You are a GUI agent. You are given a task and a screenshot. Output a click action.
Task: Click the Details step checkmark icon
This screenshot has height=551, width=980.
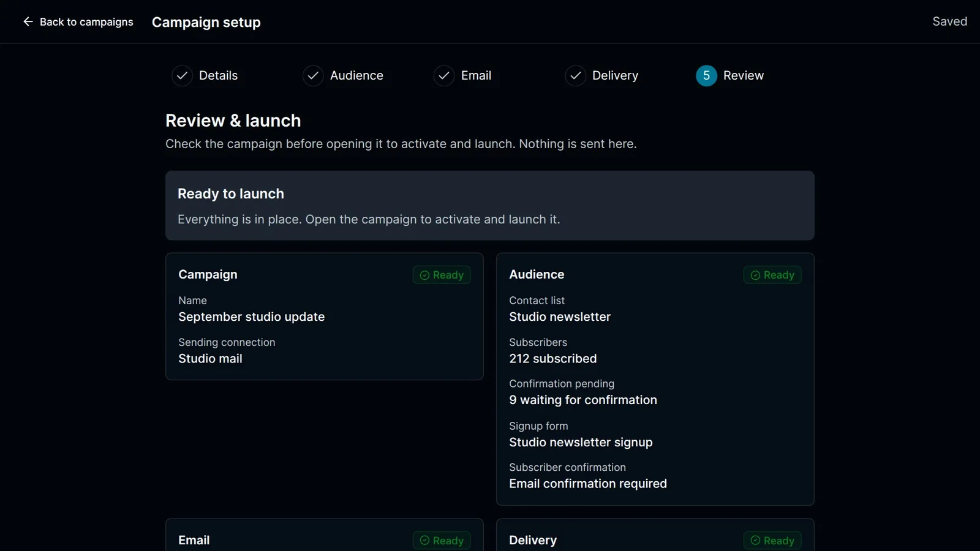click(x=182, y=76)
